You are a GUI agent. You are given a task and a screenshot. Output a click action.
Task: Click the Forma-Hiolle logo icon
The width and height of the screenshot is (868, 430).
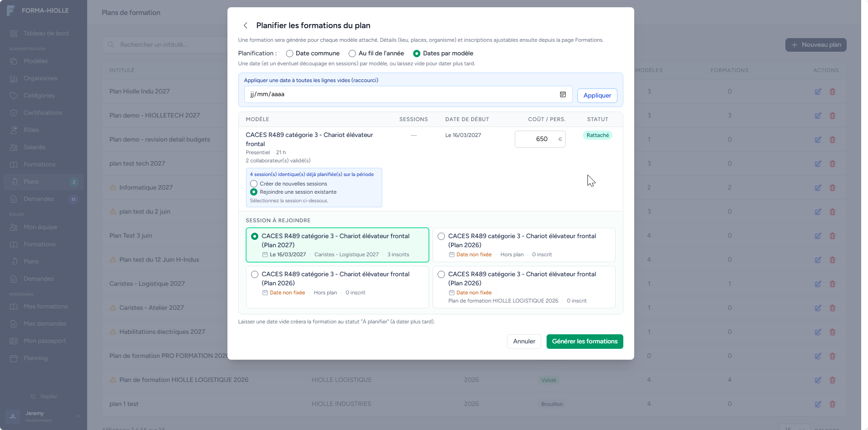[x=11, y=10]
